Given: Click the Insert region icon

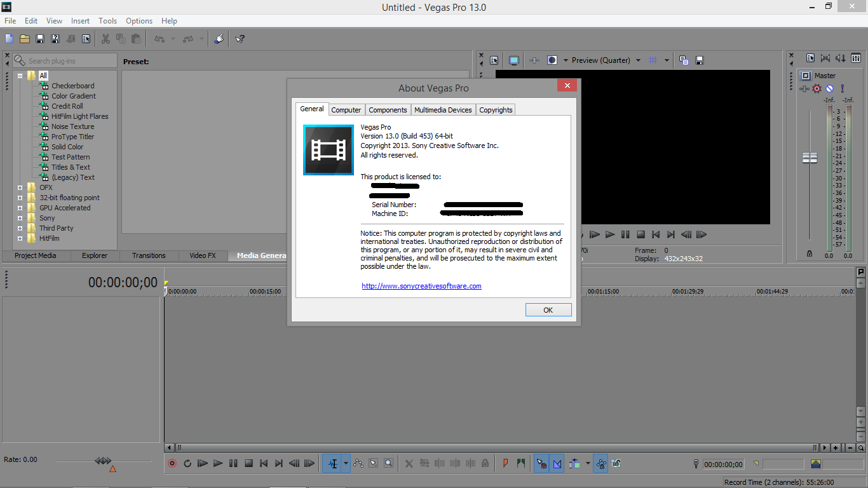Looking at the screenshot, I should pos(521,463).
